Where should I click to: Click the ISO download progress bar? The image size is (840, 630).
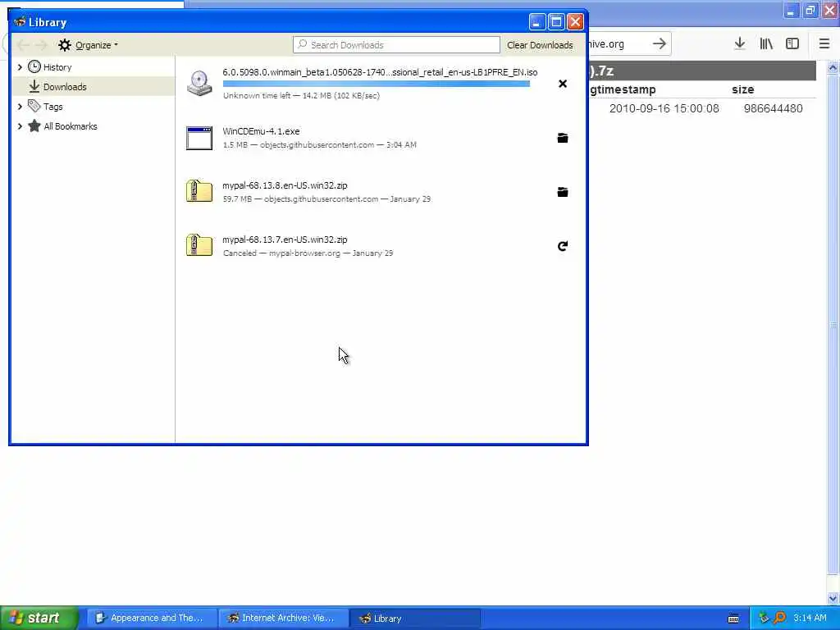376,84
